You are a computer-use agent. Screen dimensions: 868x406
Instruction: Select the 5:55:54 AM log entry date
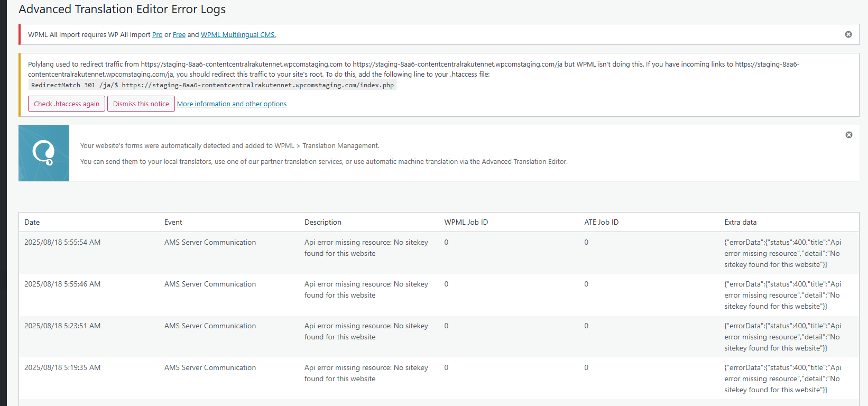pos(62,243)
